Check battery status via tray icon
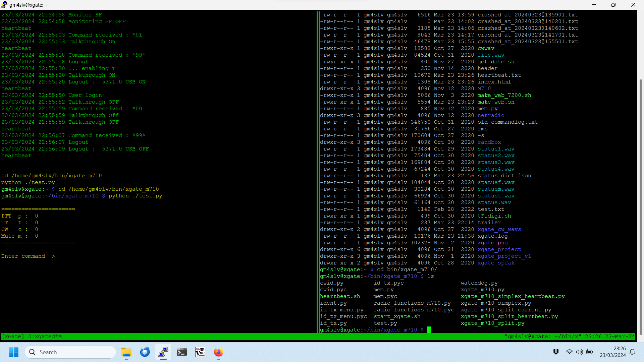Screen dimensions: 644x362 click(x=590, y=352)
